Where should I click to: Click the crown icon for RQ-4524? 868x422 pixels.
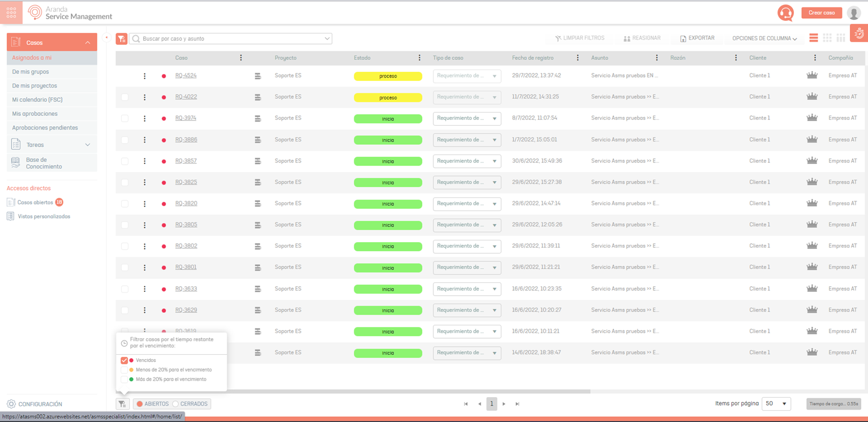(x=812, y=75)
